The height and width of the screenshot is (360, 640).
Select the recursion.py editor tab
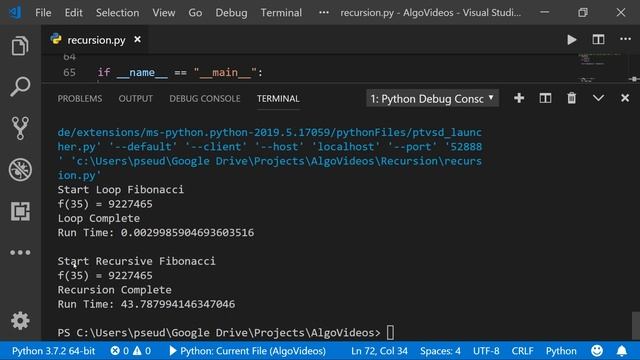click(95, 40)
